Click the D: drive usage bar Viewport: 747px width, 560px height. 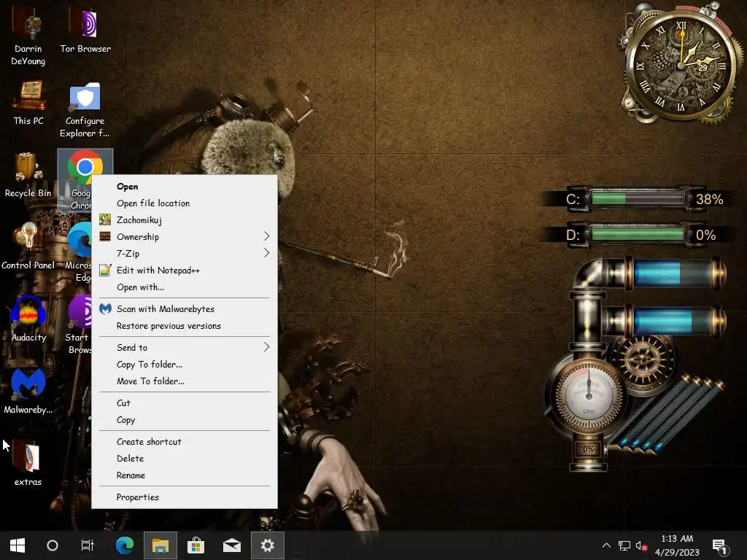tap(638, 234)
